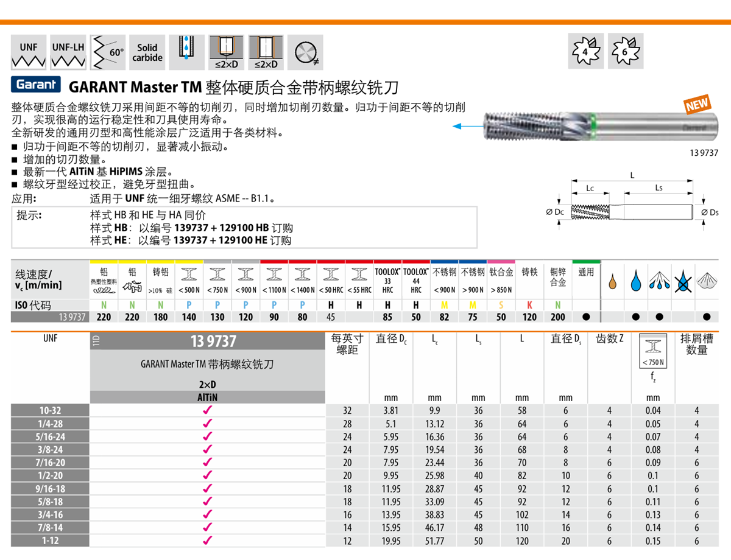Viewport: 731px width, 560px height.
Task: Click the checkmark in the 1/4-28 row
Action: (x=207, y=424)
